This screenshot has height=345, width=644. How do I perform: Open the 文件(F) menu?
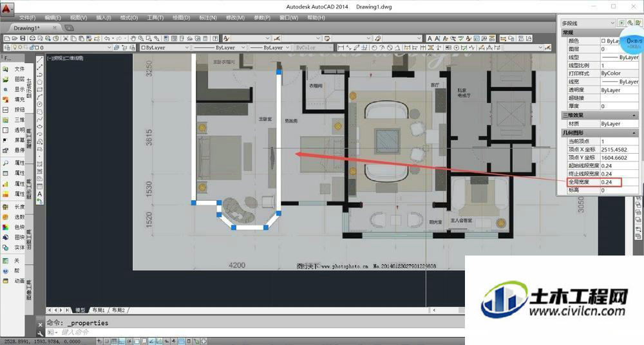point(27,17)
